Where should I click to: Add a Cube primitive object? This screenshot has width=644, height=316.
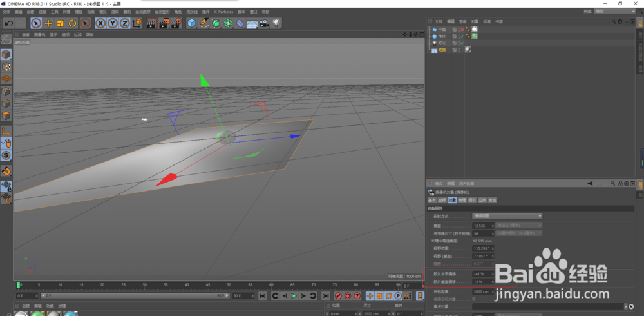191,23
